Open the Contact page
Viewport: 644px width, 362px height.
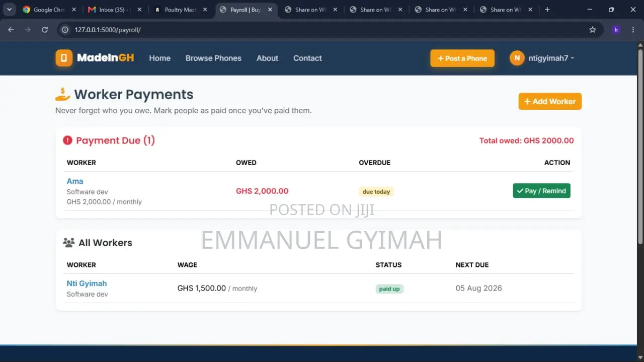point(307,58)
